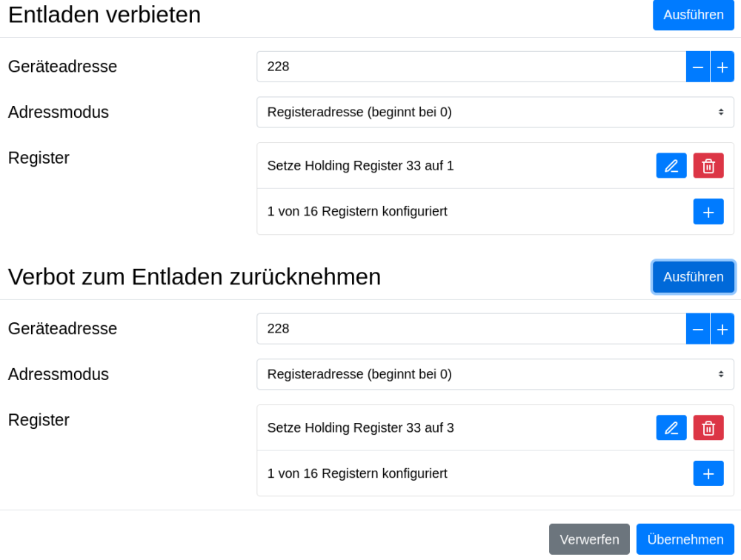
Task: Select the 'Setze Holding Register 33 auf 3' row text
Action: pos(360,428)
